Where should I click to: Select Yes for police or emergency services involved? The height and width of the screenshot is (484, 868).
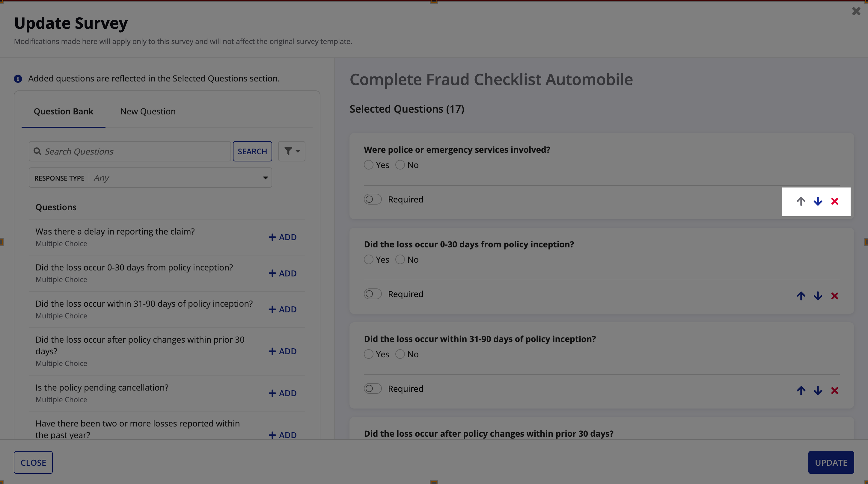[369, 165]
